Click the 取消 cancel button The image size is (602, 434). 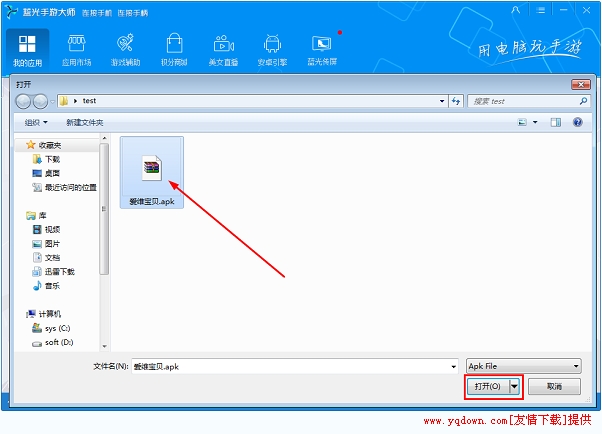(x=554, y=386)
